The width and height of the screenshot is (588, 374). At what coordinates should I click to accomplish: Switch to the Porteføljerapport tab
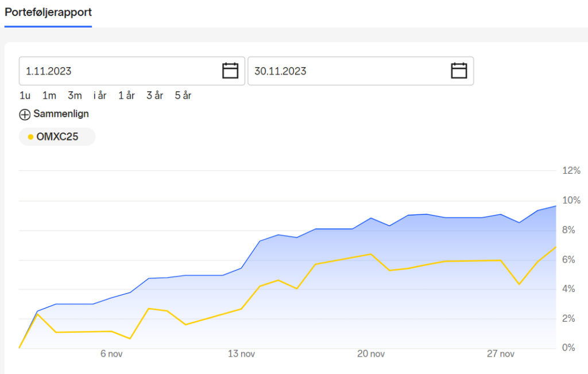click(x=48, y=13)
